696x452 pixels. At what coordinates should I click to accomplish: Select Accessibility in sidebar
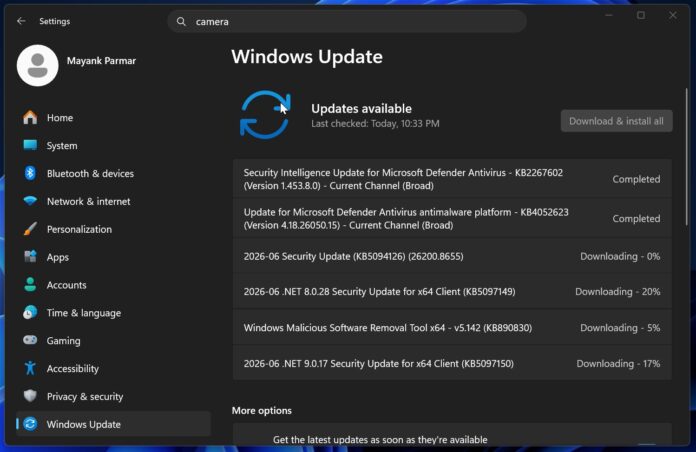coord(113,369)
